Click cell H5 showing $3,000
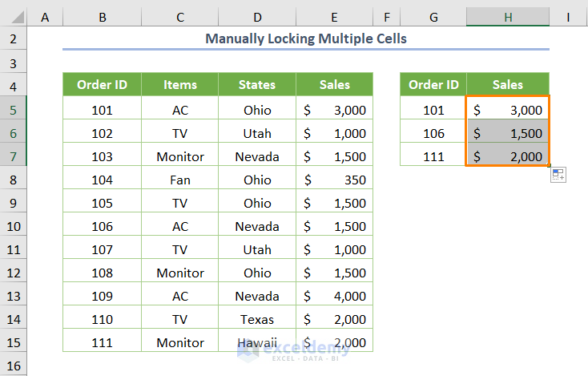 [x=508, y=110]
